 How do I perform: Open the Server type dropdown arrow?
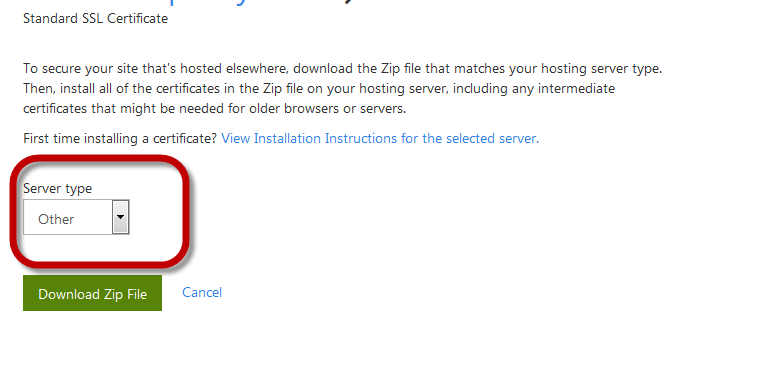[121, 217]
